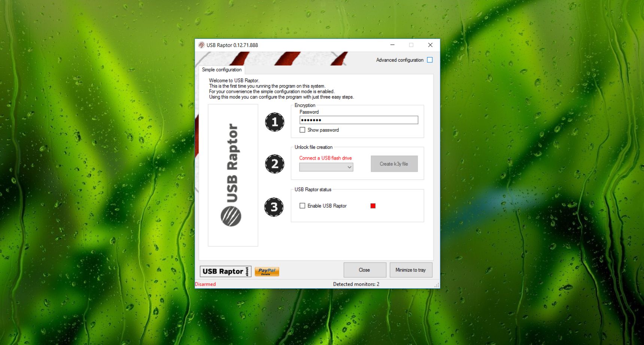Close the USB Raptor window via X
The image size is (644, 345).
tap(430, 45)
